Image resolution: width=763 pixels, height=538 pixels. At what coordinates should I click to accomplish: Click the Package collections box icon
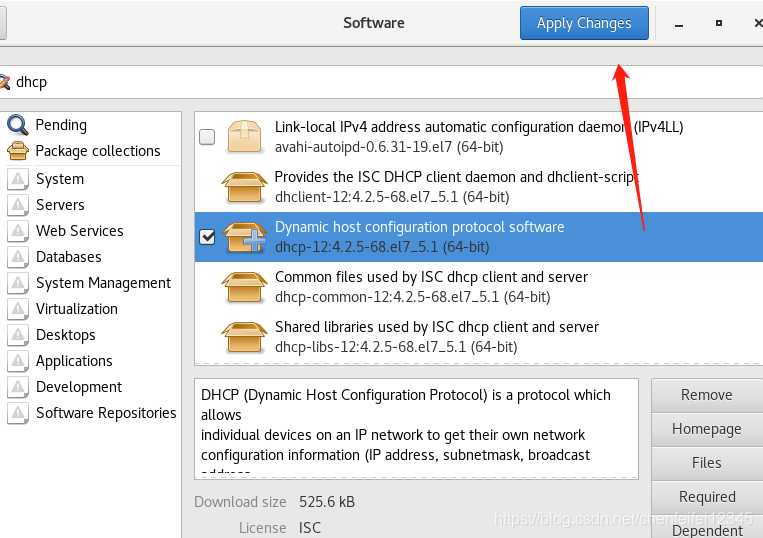pyautogui.click(x=18, y=151)
